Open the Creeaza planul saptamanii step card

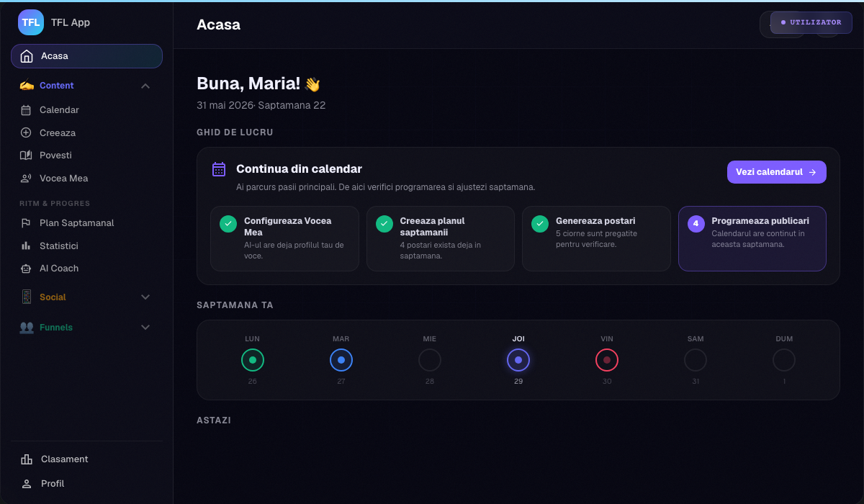(x=440, y=238)
